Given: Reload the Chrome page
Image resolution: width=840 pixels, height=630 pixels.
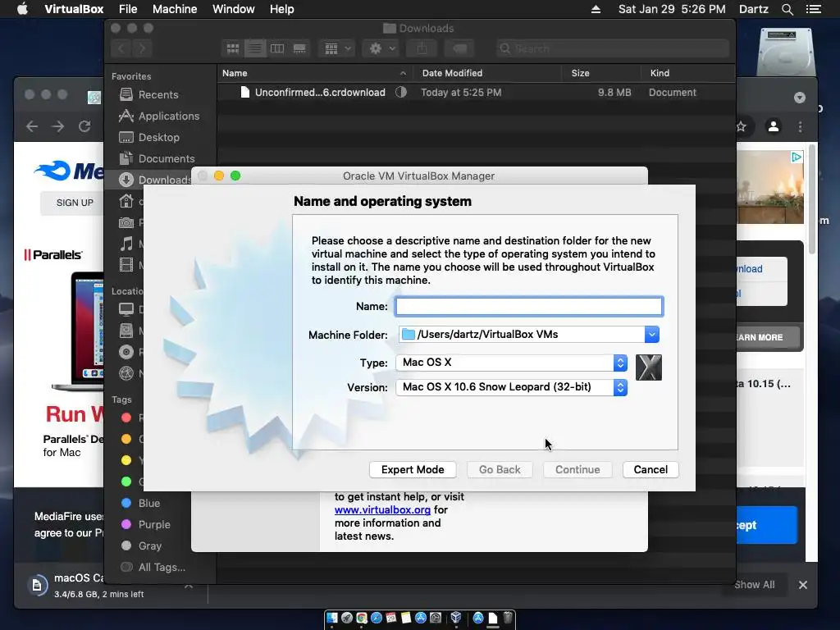Looking at the screenshot, I should (x=84, y=126).
